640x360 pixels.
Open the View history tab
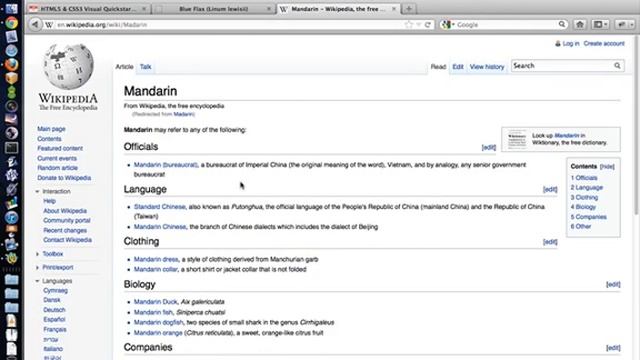pyautogui.click(x=487, y=67)
